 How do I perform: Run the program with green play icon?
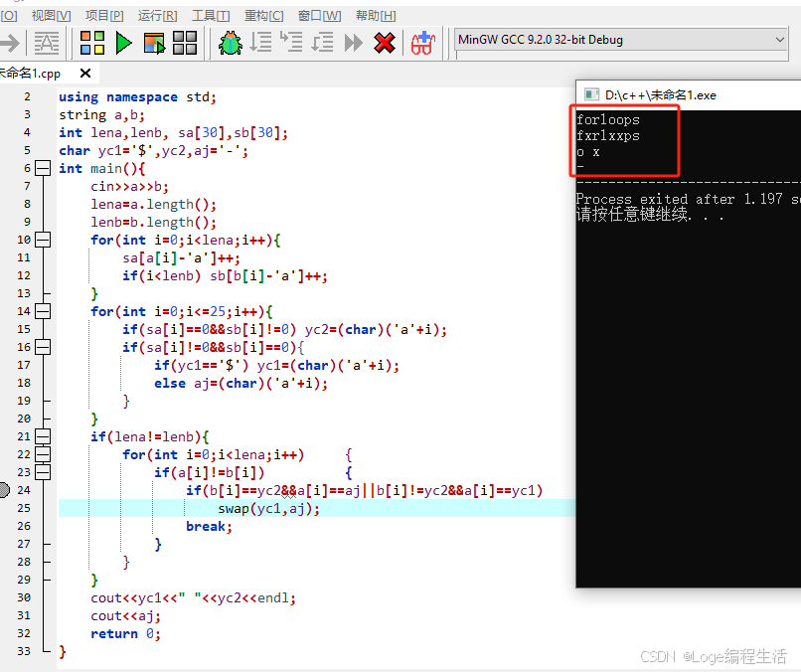coord(123,43)
